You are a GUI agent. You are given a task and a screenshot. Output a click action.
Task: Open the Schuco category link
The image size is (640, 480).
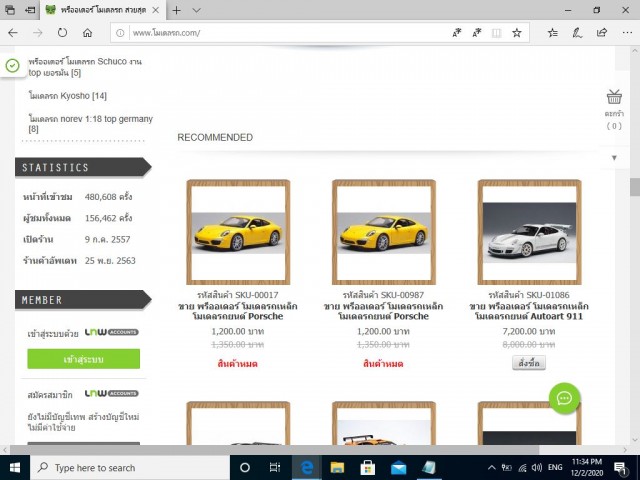(x=85, y=67)
